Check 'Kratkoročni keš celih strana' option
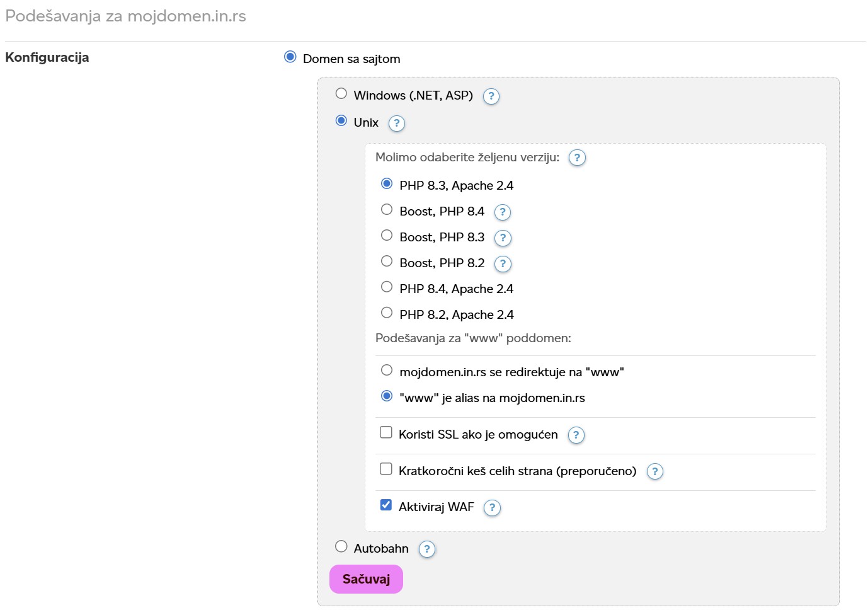Screen dimensions: 868x610 (386, 469)
